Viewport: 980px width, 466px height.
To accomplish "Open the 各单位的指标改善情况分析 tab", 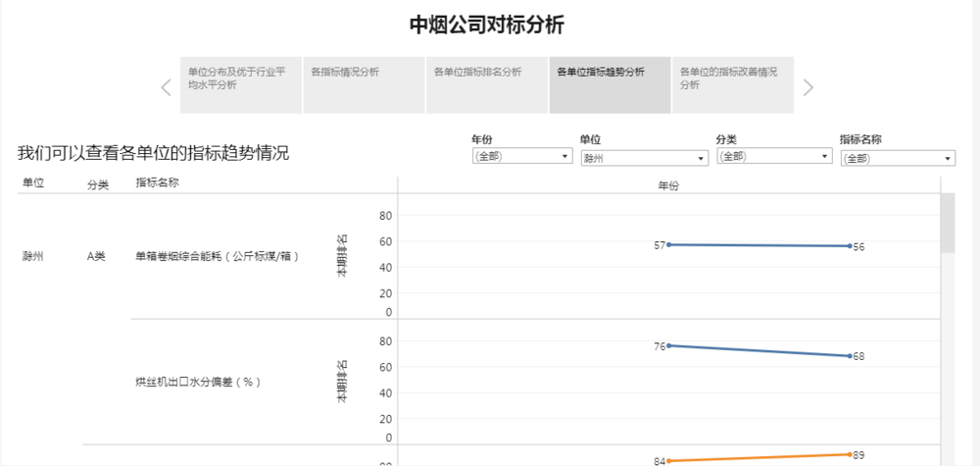I will coord(732,78).
